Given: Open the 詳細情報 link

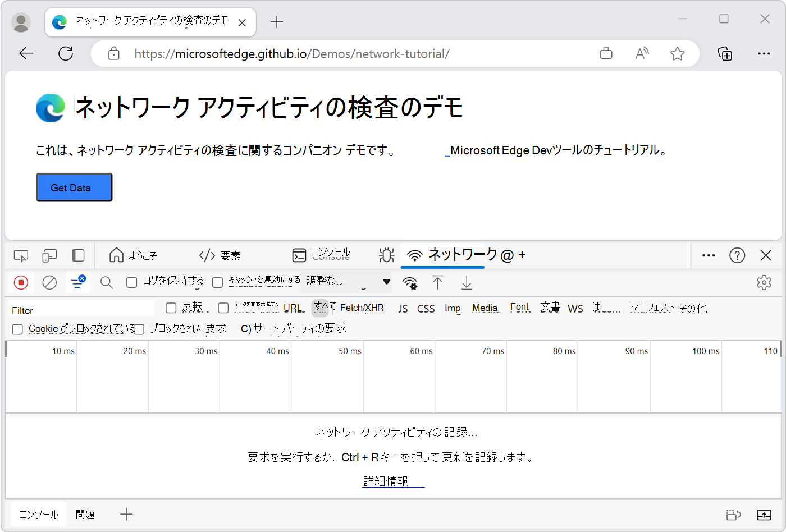Looking at the screenshot, I should 392,481.
